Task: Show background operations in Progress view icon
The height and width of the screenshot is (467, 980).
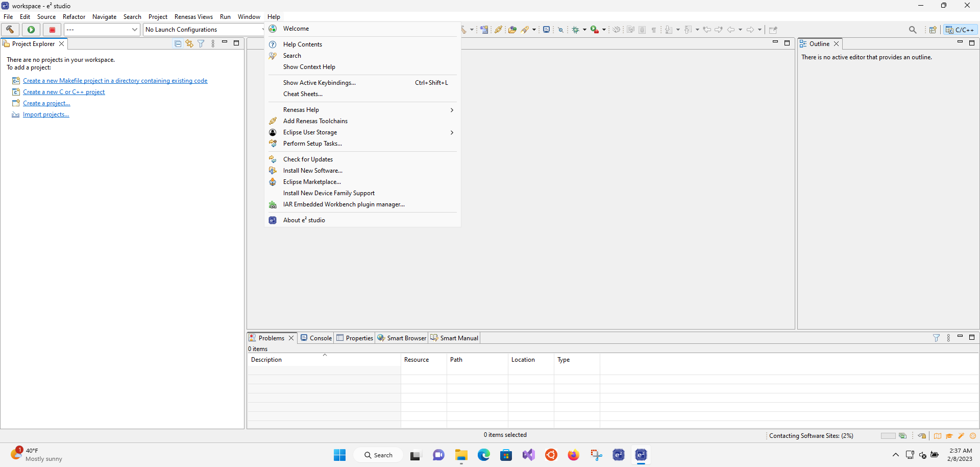Action: pyautogui.click(x=902, y=436)
